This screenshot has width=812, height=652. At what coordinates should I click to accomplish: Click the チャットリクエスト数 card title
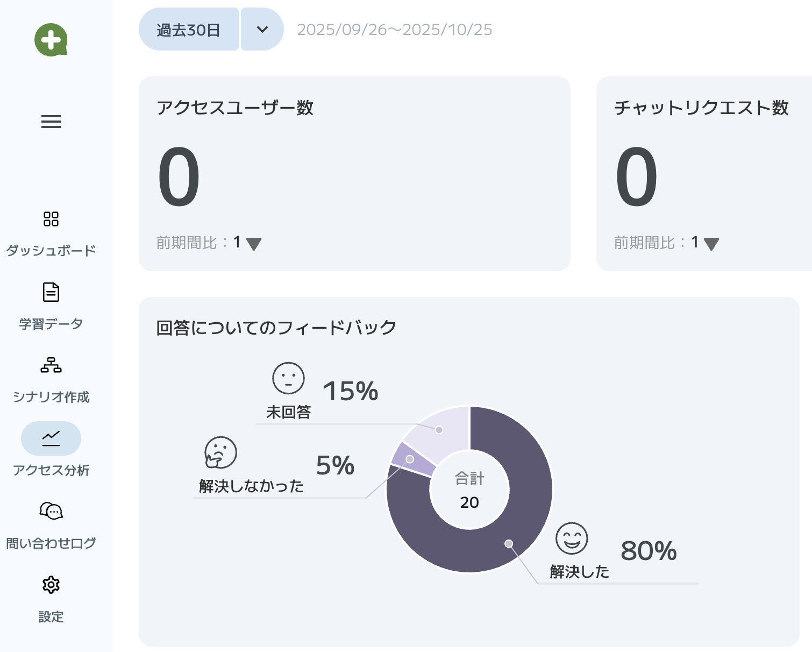click(701, 108)
